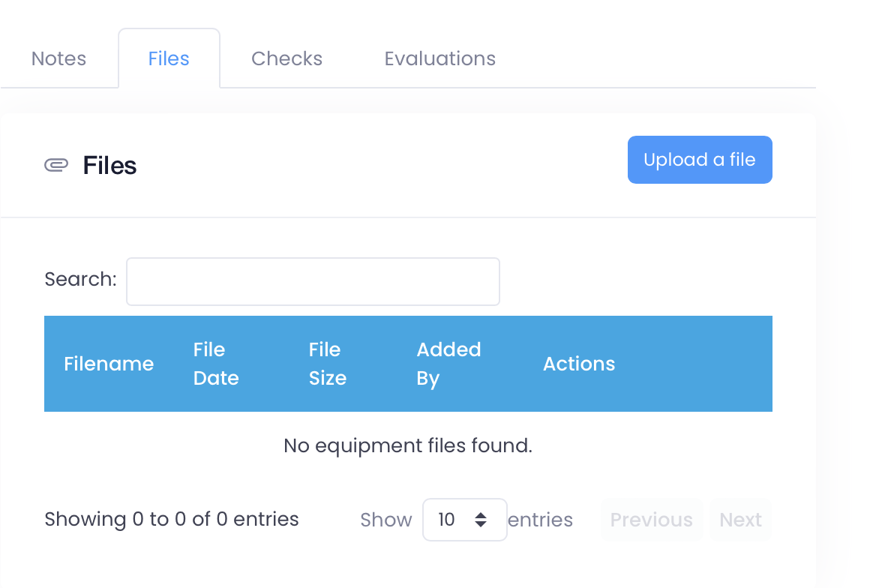Sort the table by File Size column
Viewport: 873px width, 588px height.
coord(327,364)
